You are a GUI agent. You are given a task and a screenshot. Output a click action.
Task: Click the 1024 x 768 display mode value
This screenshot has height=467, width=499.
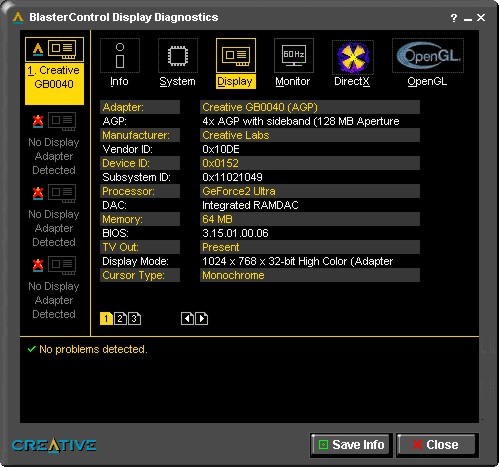point(297,261)
